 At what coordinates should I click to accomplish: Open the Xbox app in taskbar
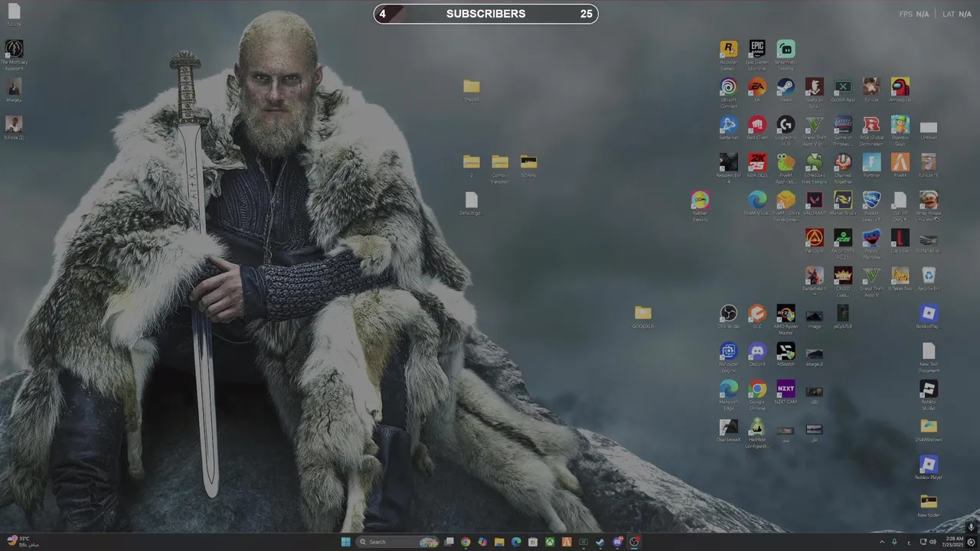tap(550, 542)
